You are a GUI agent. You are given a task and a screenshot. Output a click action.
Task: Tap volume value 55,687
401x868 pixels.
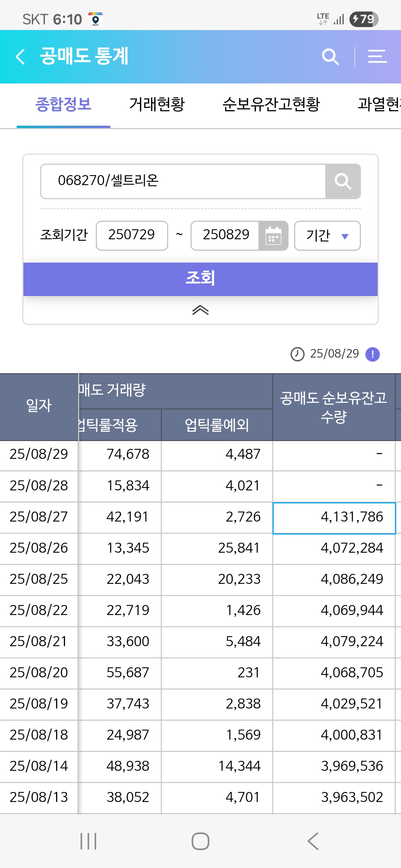(128, 673)
